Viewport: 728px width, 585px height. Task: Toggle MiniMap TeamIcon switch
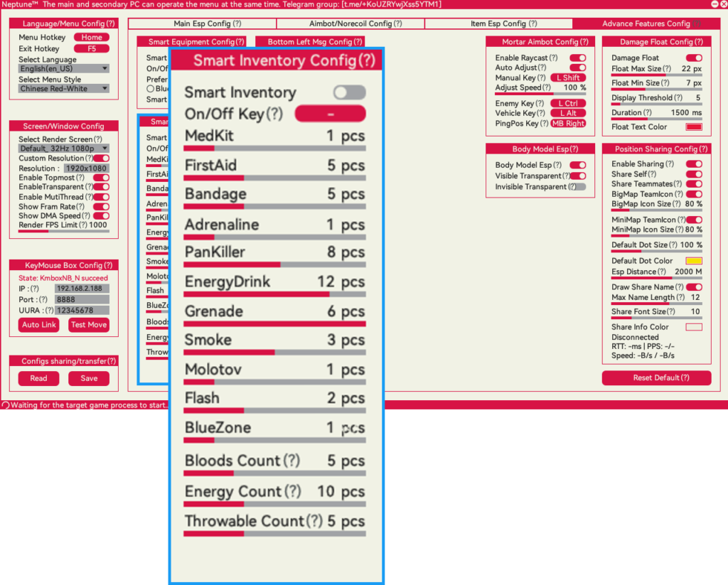coord(694,220)
